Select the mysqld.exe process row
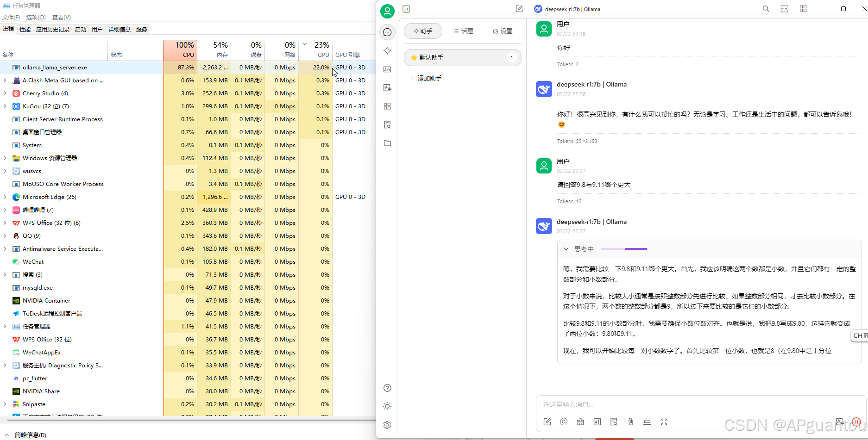Screen dimensions: 868x440 click(188, 287)
